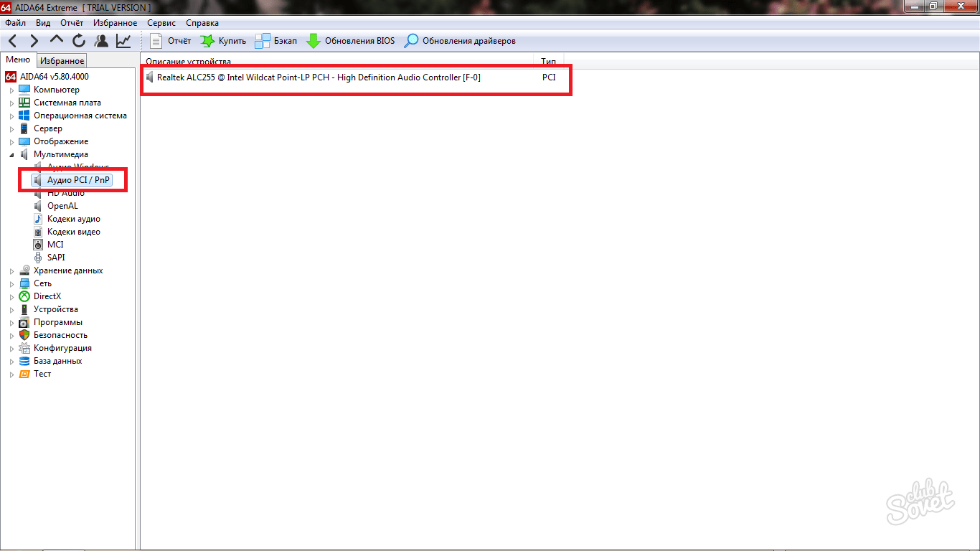The width and height of the screenshot is (980, 551).
Task: Select Кодеки видео in the tree
Action: click(x=73, y=232)
